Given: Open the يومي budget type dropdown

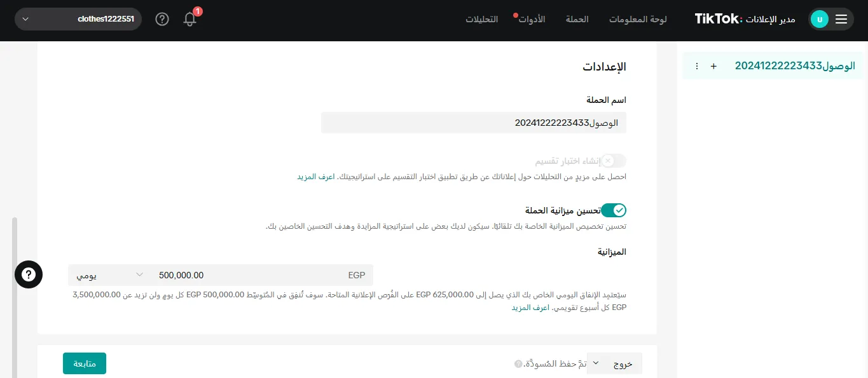Looking at the screenshot, I should pyautogui.click(x=108, y=274).
